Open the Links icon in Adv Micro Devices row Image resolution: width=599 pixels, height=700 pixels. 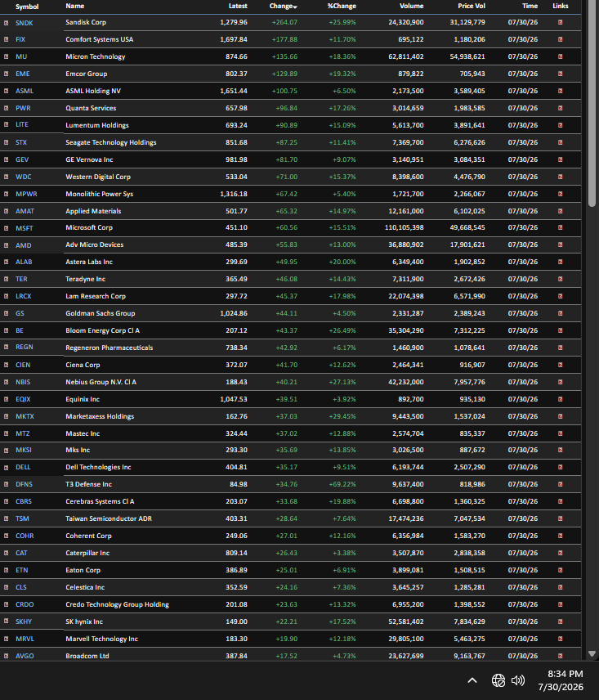click(x=561, y=245)
